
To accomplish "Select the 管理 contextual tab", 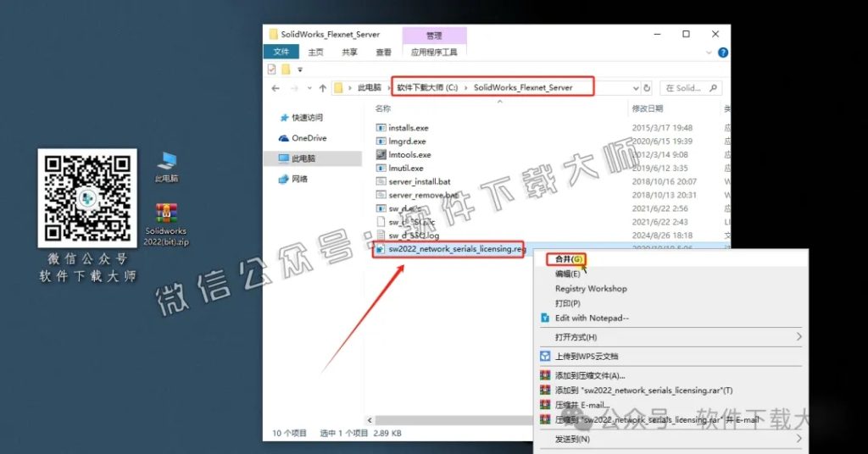I will click(434, 36).
